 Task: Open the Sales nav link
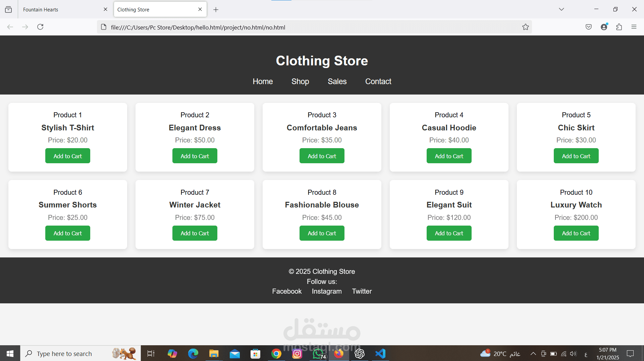tap(337, 81)
